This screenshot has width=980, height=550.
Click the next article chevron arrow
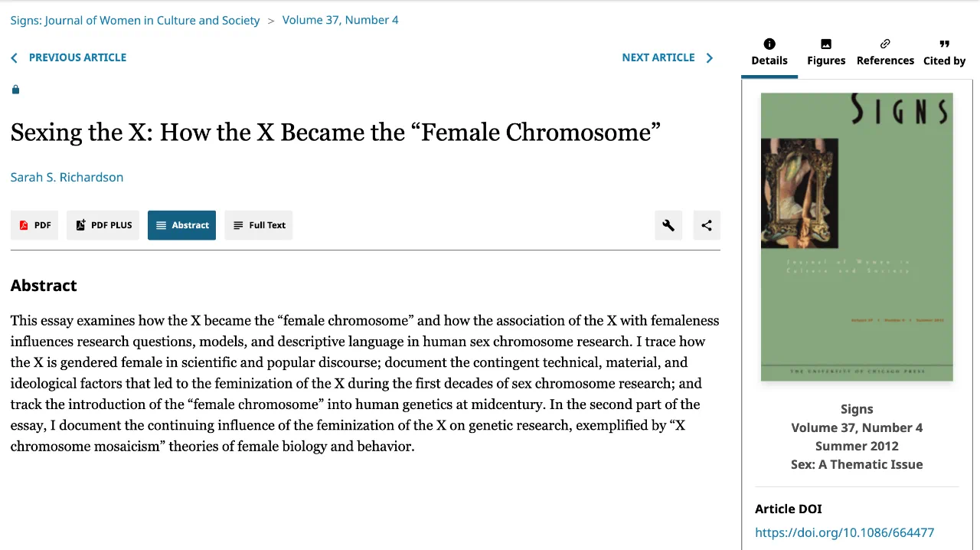coord(709,57)
